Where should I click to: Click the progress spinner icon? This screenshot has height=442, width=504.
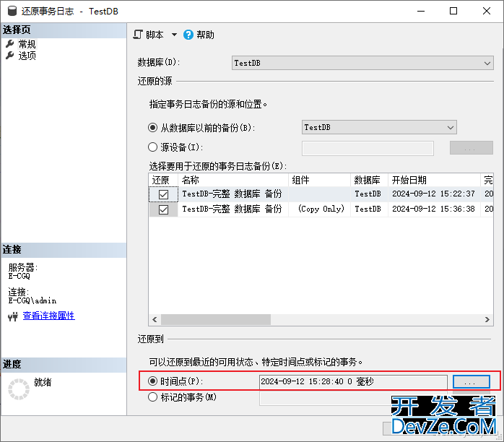point(19,389)
